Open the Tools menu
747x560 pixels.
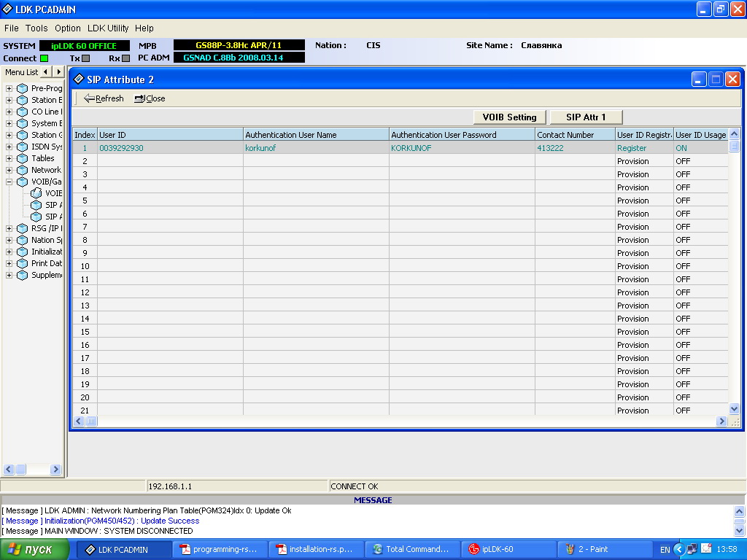click(36, 28)
